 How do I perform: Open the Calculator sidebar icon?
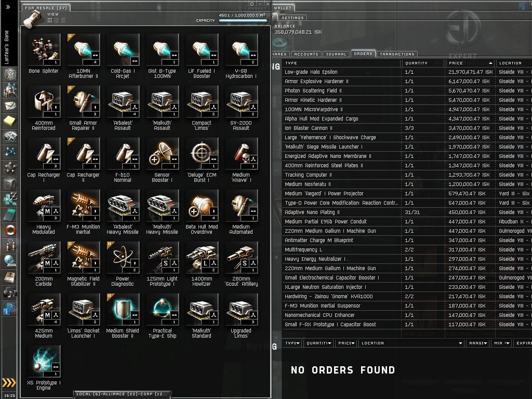click(x=10, y=215)
